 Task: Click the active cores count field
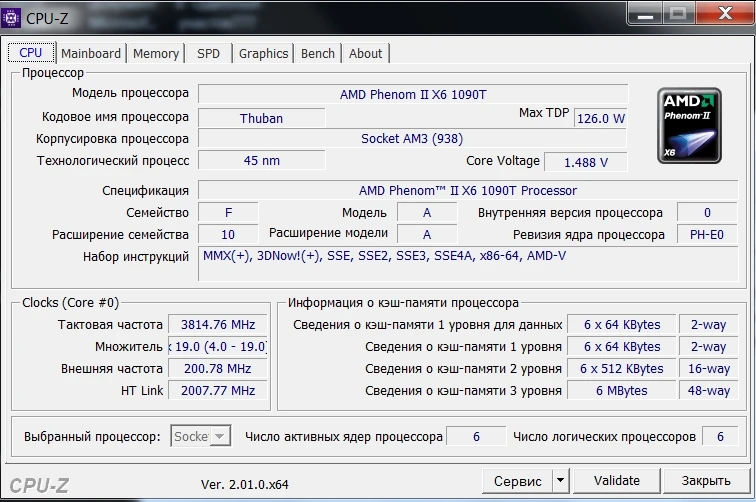[476, 436]
